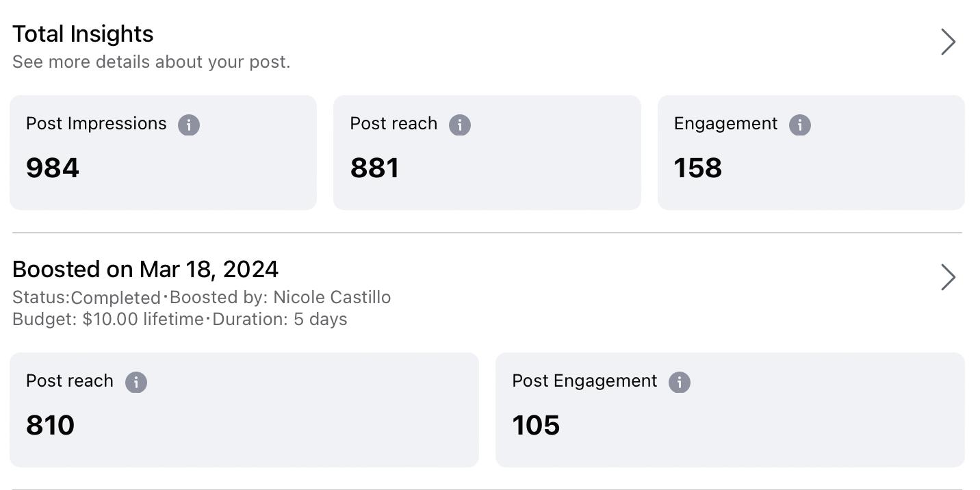Show info for boosted Post reach 810
This screenshot has height=490, width=980.
coord(136,383)
